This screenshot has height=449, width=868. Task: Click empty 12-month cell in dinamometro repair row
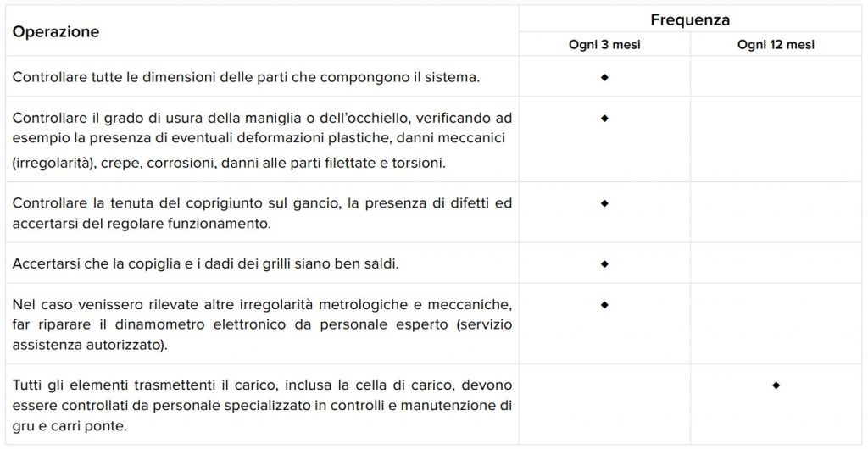776,324
